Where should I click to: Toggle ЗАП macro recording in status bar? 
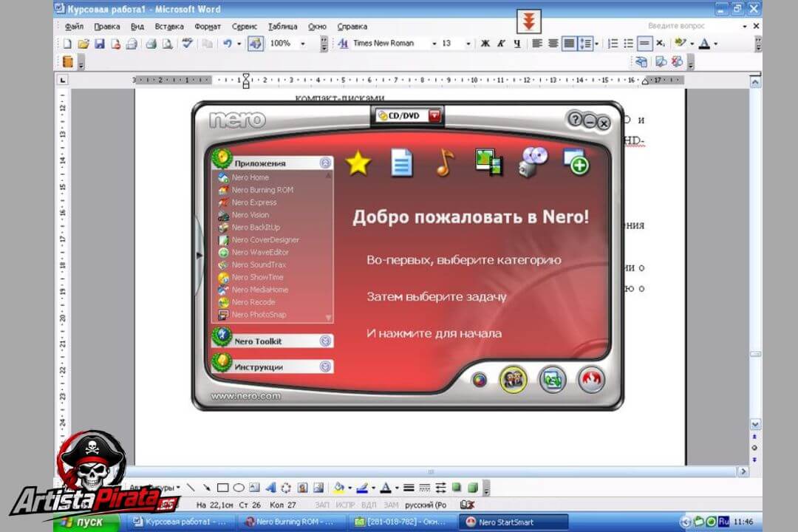(322, 505)
